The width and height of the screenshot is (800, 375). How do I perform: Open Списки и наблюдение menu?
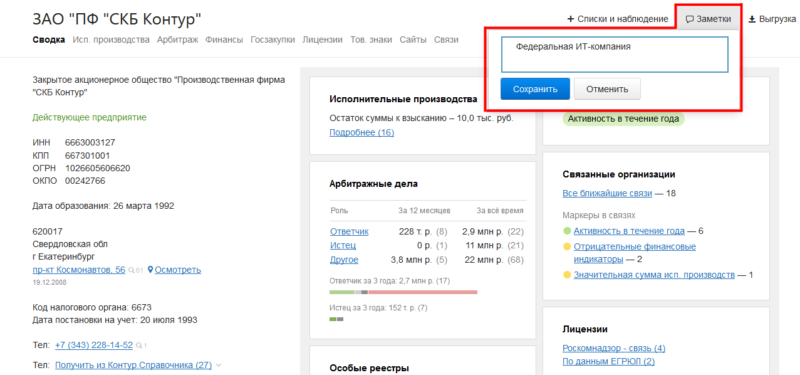pyautogui.click(x=617, y=19)
